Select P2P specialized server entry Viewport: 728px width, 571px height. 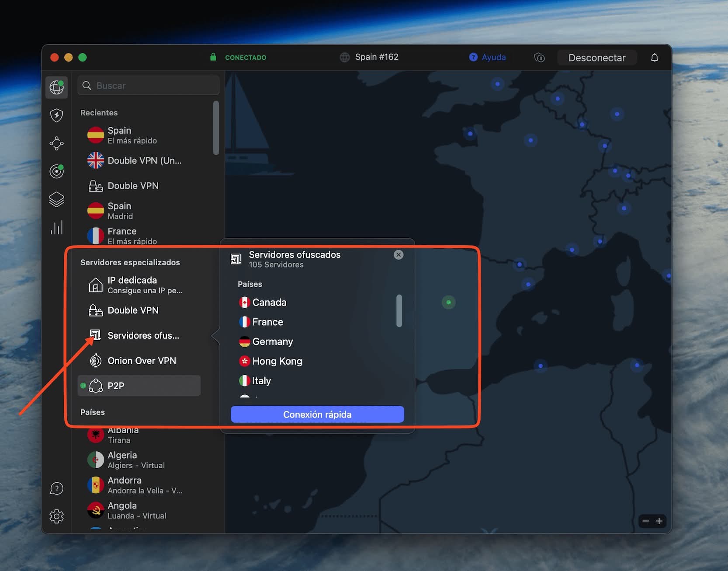pyautogui.click(x=139, y=386)
